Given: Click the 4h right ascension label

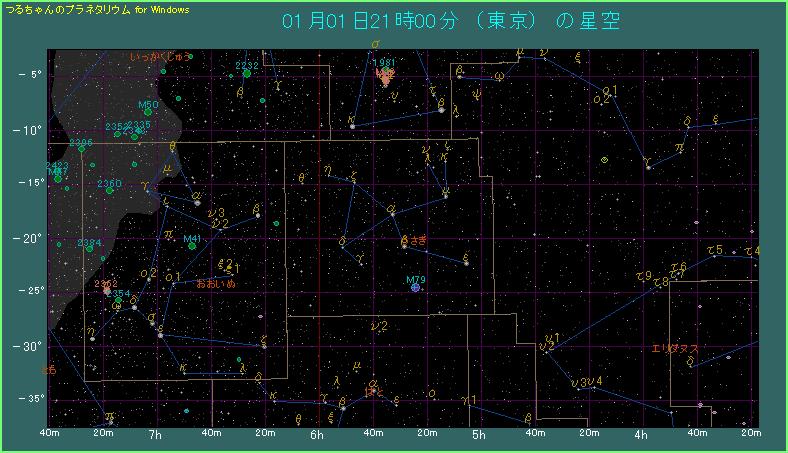Looking at the screenshot, I should pos(640,435).
